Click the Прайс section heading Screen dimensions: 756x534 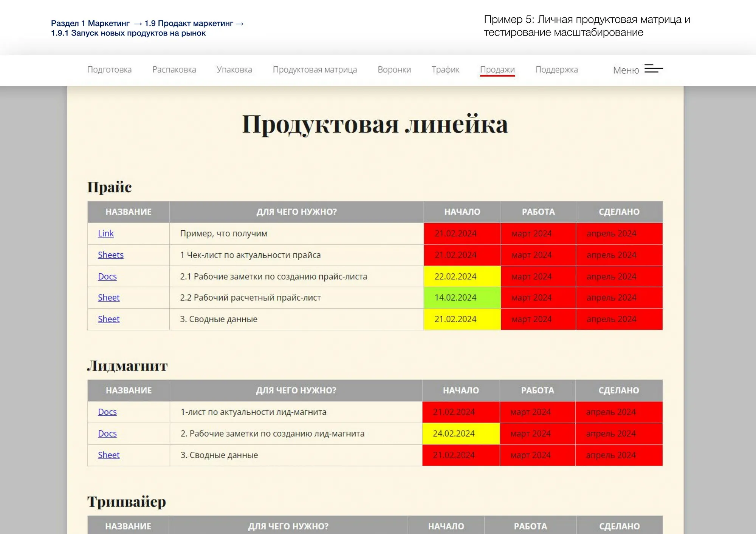(x=110, y=187)
